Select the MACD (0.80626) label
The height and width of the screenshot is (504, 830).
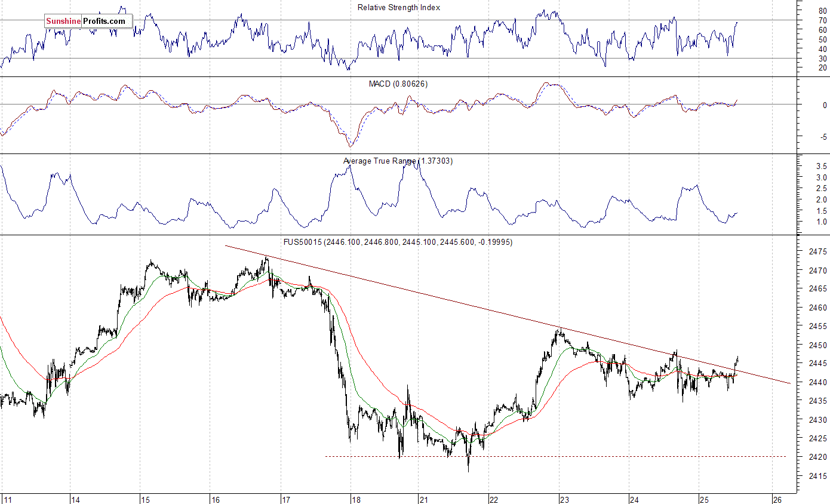pos(398,84)
